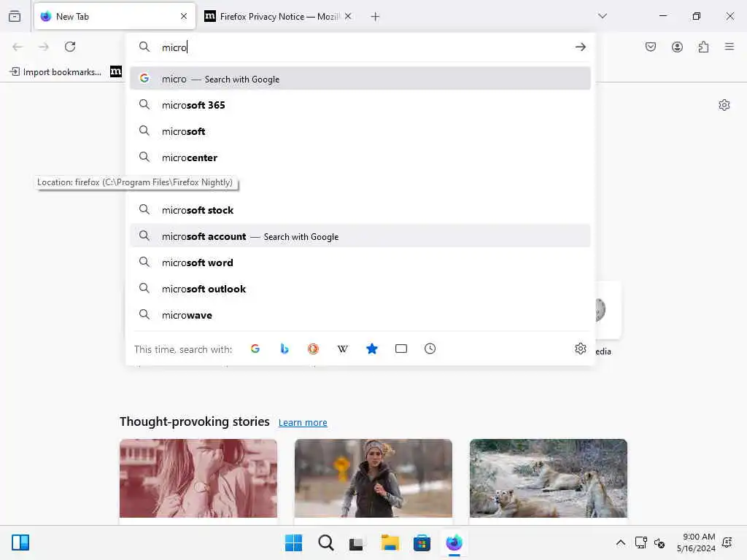Search history with the clock icon

430,349
